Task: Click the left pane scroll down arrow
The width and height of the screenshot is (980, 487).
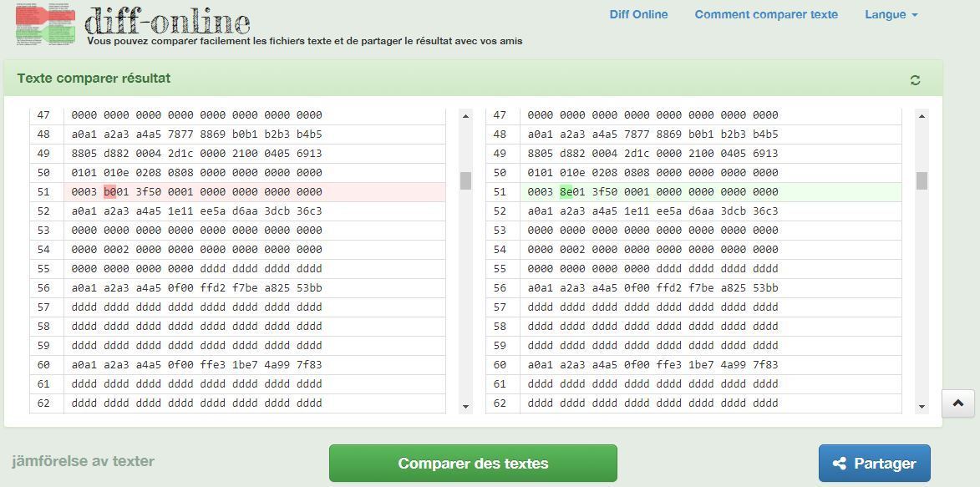Action: pyautogui.click(x=465, y=407)
